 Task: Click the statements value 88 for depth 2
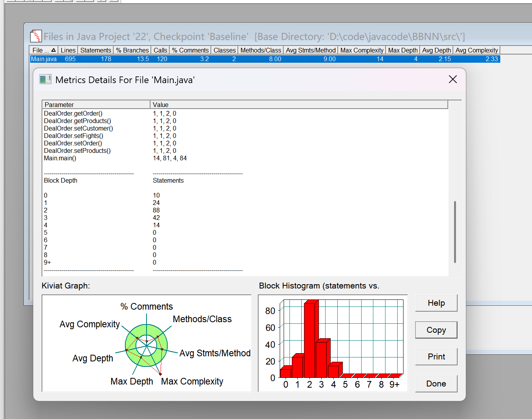click(156, 210)
